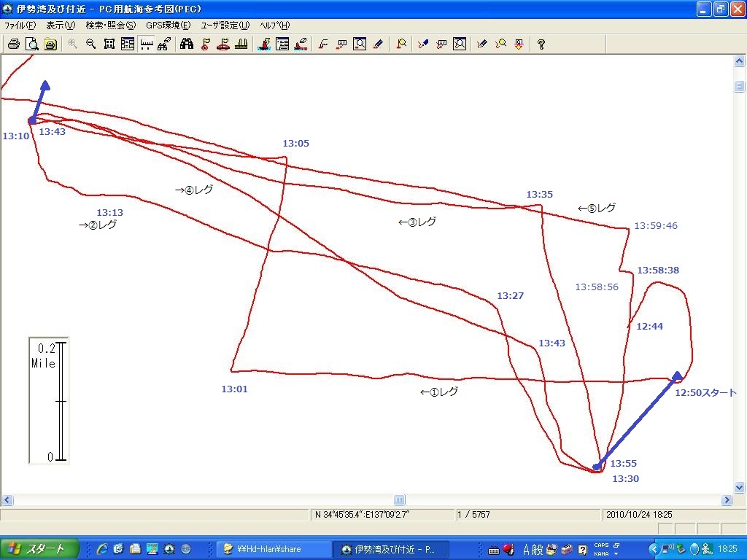Click the red buoy with lightning icon

pos(264,44)
